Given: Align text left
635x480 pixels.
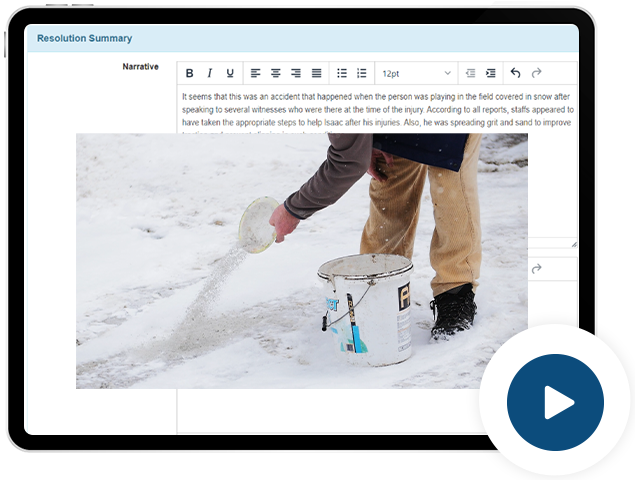Looking at the screenshot, I should click(256, 73).
